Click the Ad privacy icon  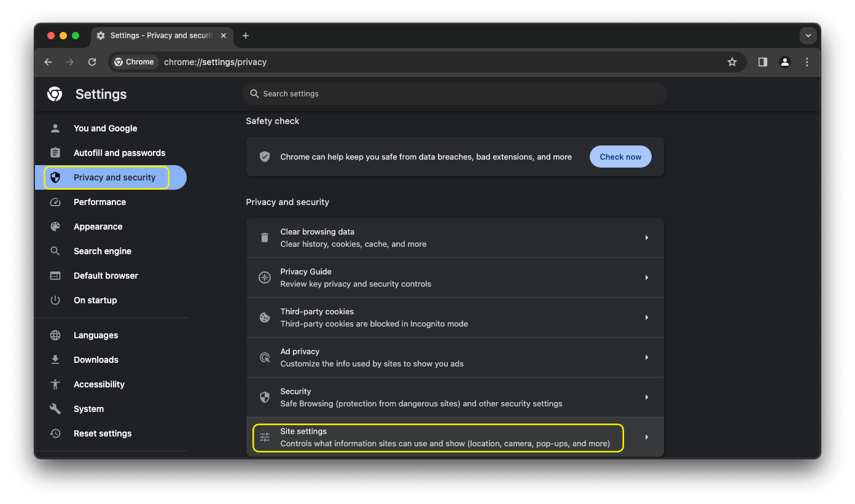click(x=264, y=357)
